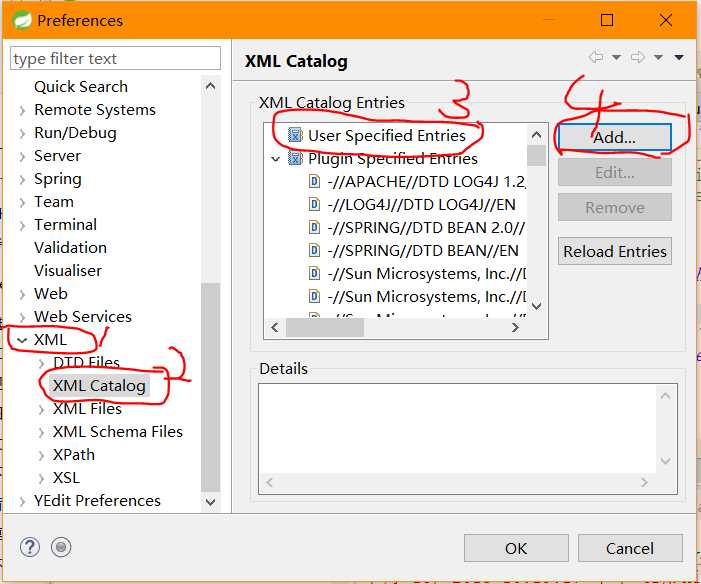The image size is (701, 584).
Task: Dismiss dialog with the Cancel button
Action: click(x=629, y=548)
